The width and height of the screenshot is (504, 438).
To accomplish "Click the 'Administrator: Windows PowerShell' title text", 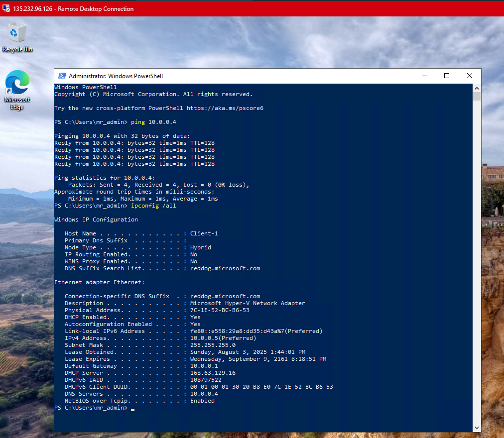I will (116, 76).
